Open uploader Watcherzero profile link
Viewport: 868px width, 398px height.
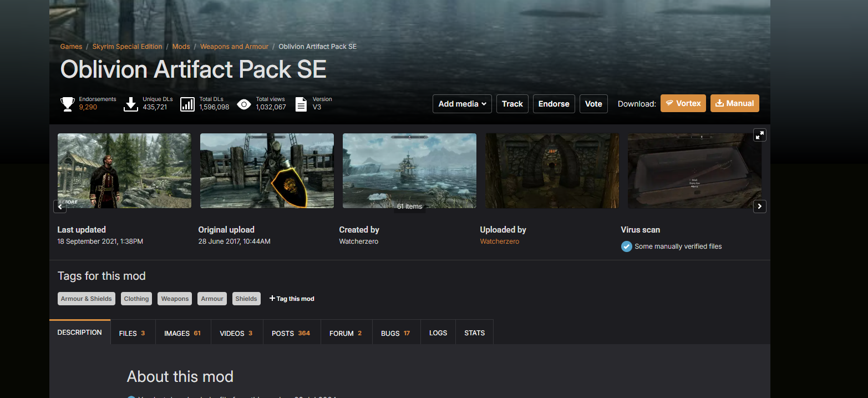click(500, 241)
